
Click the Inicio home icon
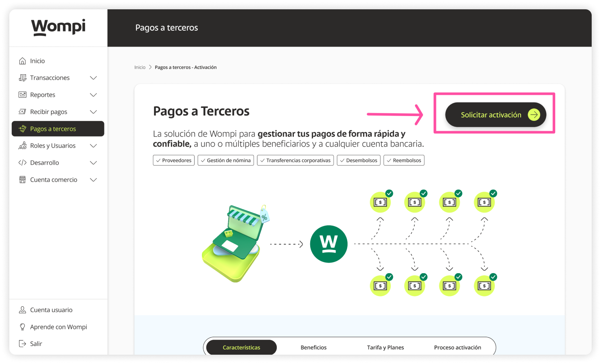(x=23, y=61)
